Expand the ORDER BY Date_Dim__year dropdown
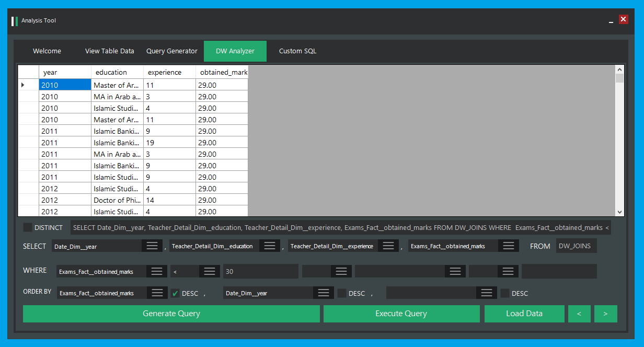 [x=324, y=293]
